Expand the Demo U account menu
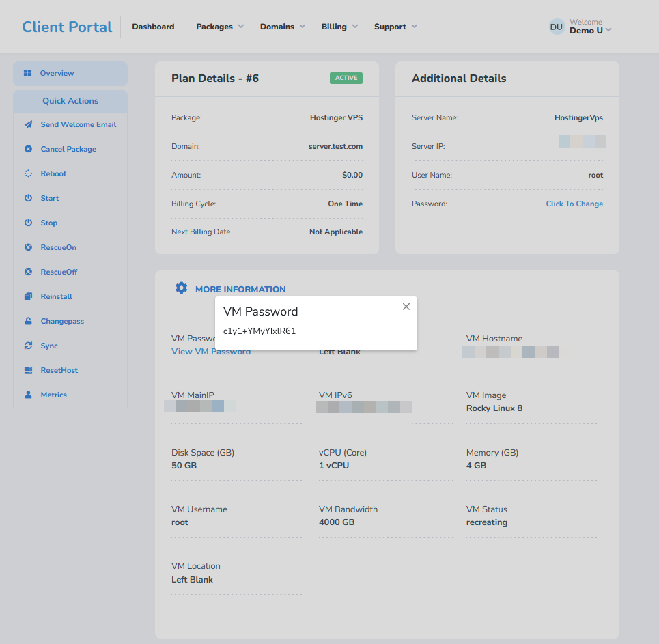Viewport: 659px width, 644px height. [589, 30]
